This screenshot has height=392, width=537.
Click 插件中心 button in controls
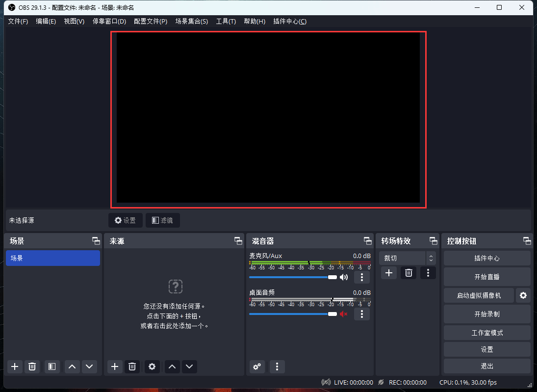(487, 258)
